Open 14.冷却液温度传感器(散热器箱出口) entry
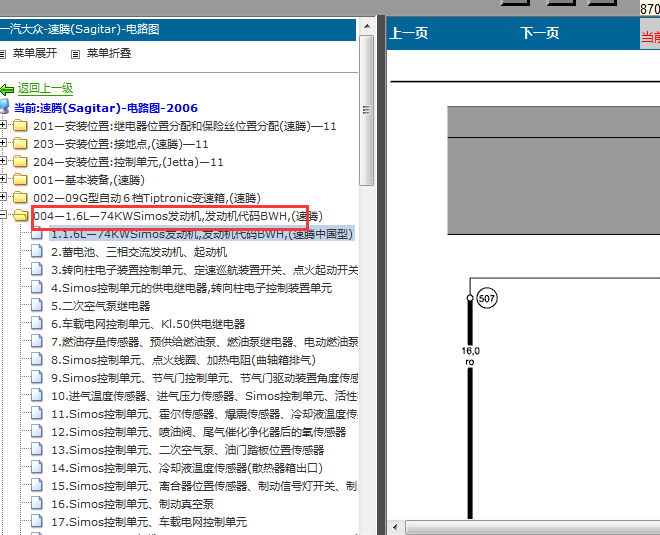This screenshot has height=535, width=660. (187, 468)
